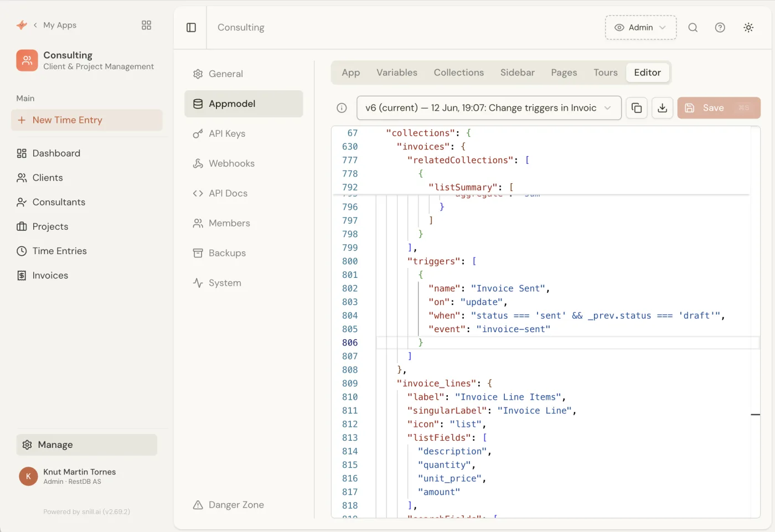Screen dimensions: 775x532
Task: Click the Dashboard icon in sidebar
Action: (x=22, y=153)
